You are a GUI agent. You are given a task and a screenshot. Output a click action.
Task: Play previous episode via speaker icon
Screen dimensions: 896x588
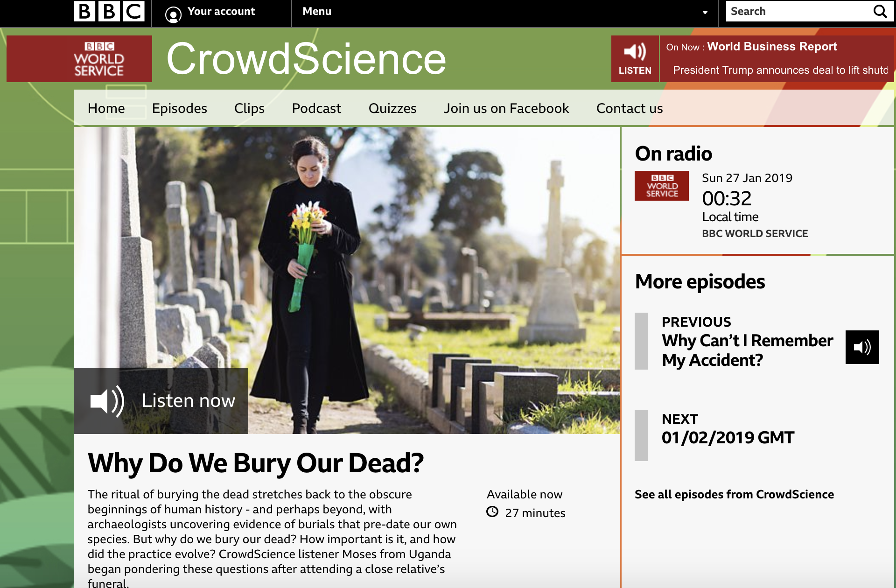point(862,347)
